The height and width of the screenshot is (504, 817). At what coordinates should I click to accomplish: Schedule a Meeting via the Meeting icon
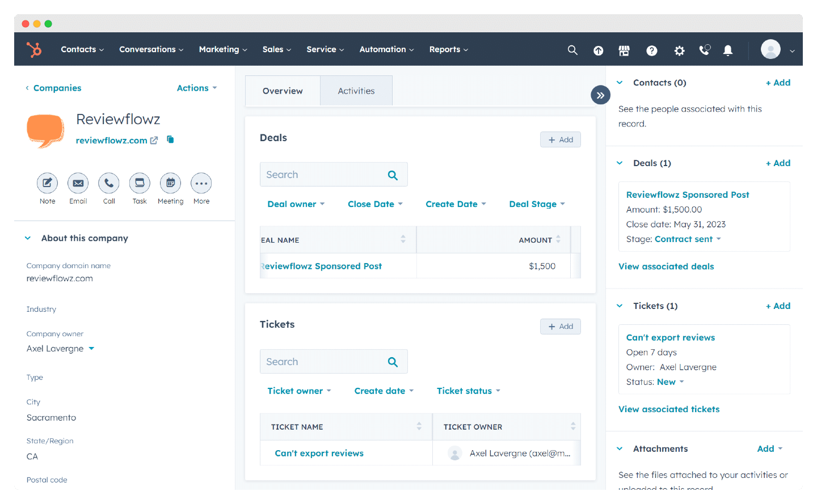(x=170, y=183)
